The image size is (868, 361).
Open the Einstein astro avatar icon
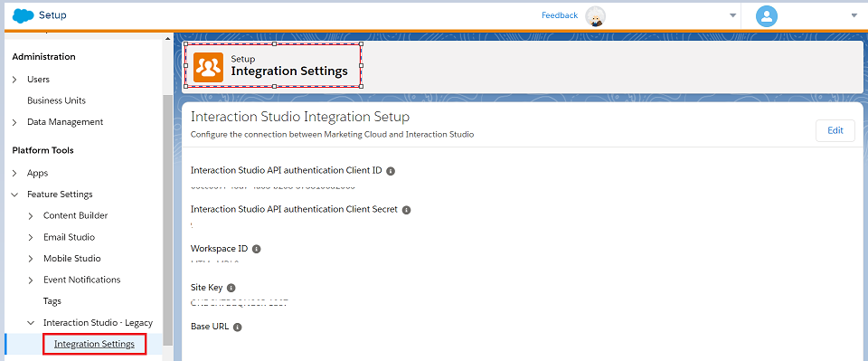point(596,16)
